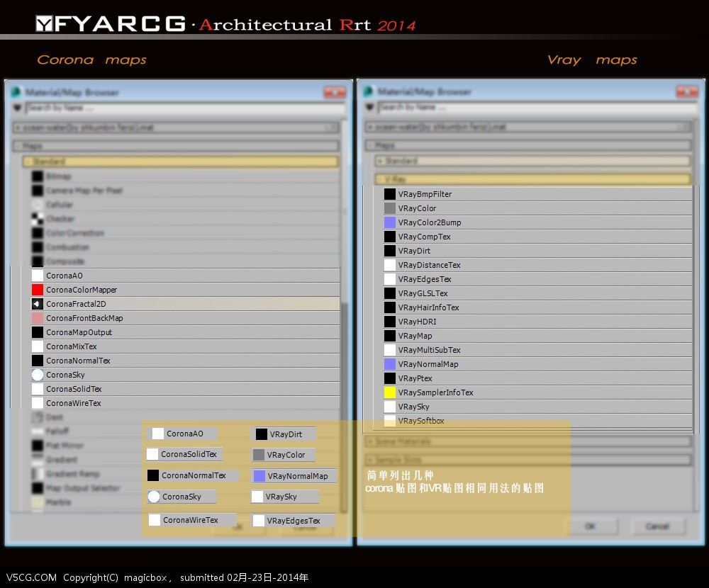Image resolution: width=709 pixels, height=588 pixels.
Task: Click the blue VRayNormalMap icon in the V-Ray list
Action: point(390,364)
